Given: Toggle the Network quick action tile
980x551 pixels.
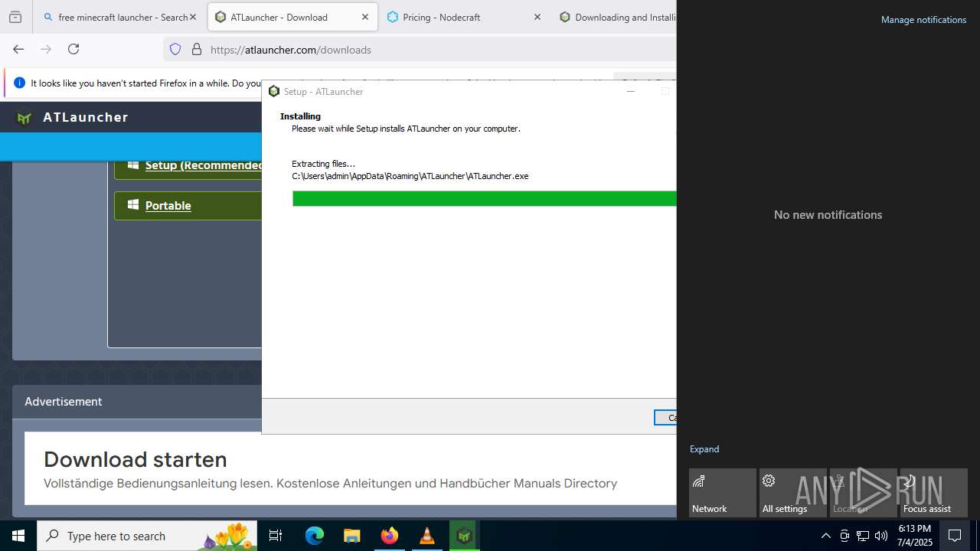Looking at the screenshot, I should point(723,493).
